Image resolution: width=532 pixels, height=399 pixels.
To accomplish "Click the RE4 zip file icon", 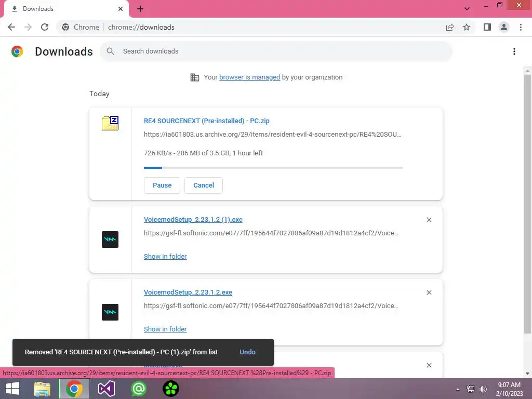I will point(110,123).
